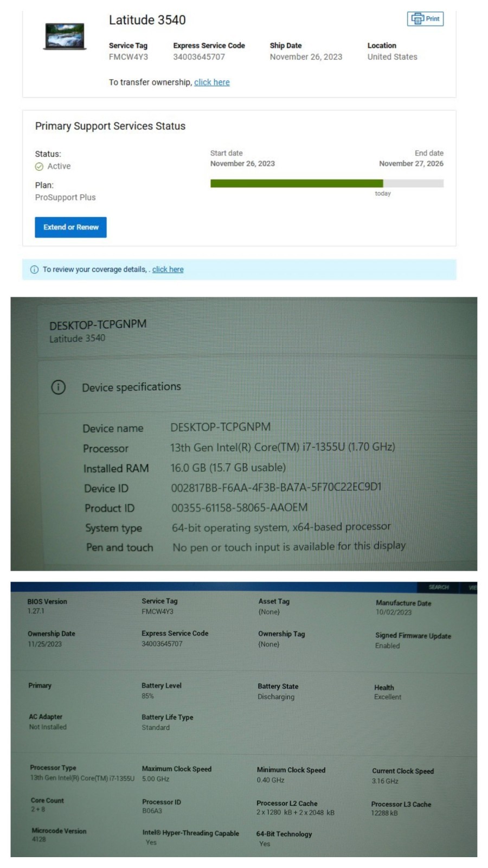This screenshot has height=868, width=488.
Task: Click Signed Firmware Update Enabled value
Action: [387, 646]
